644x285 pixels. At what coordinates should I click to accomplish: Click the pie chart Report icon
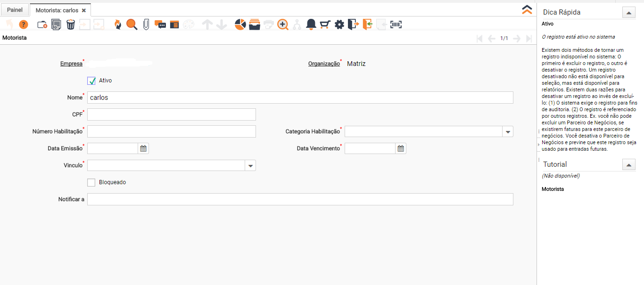(x=240, y=24)
